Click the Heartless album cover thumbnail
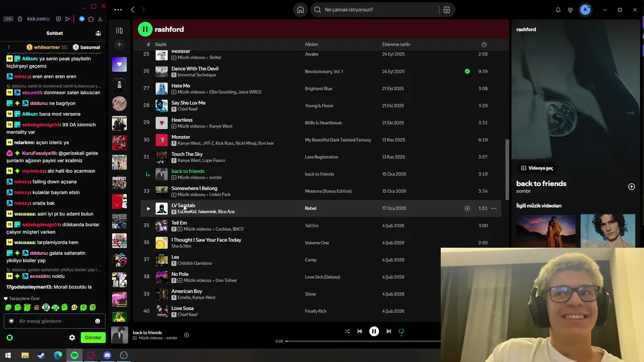 [x=162, y=123]
